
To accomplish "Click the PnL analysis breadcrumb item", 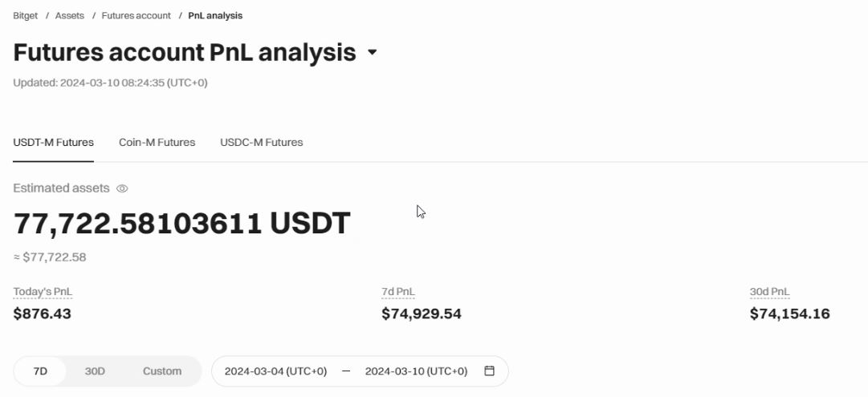I will 215,15.
